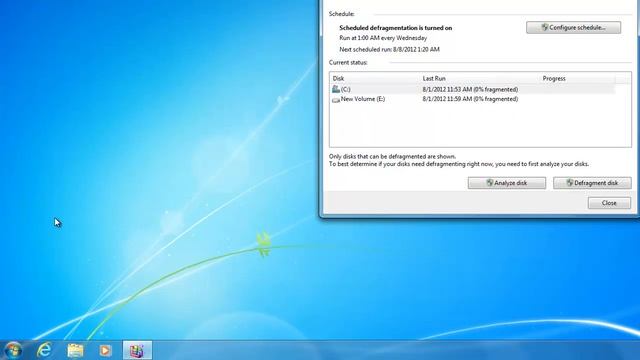Click the Analyze disk button
This screenshot has height=360, width=640.
pos(507,183)
